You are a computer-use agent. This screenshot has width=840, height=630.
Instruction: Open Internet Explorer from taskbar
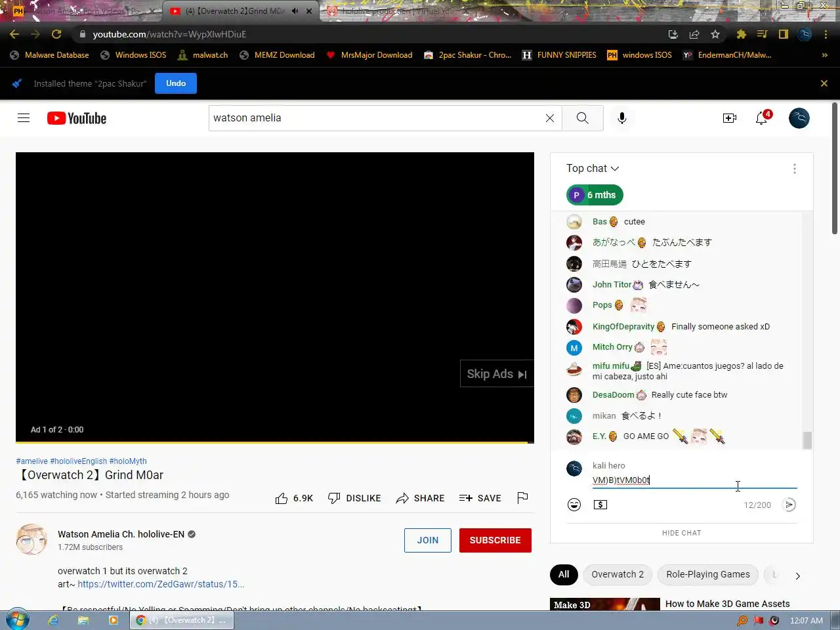coord(53,620)
